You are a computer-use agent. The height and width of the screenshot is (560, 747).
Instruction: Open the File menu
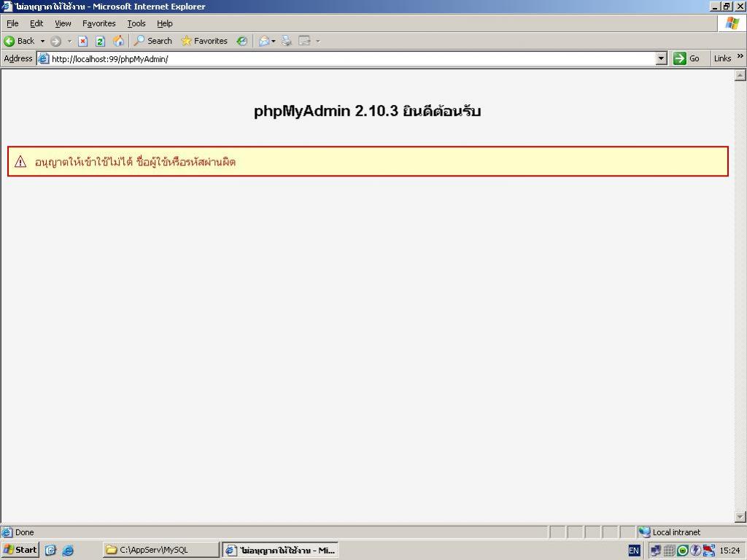(x=12, y=23)
